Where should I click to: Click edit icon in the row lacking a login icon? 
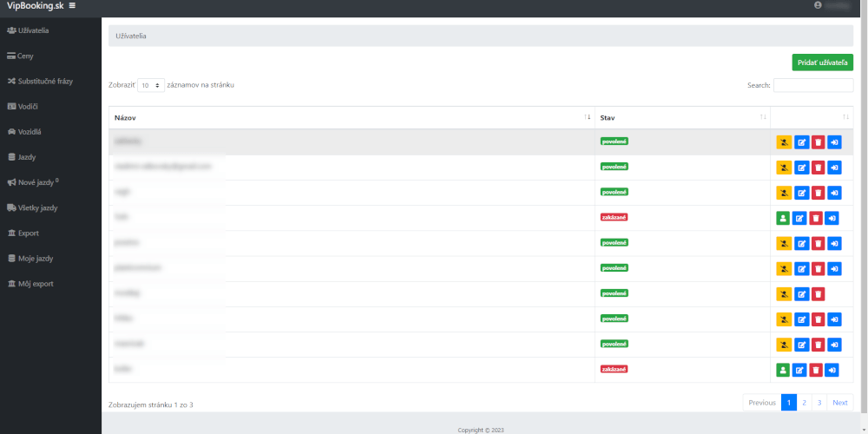pos(801,294)
